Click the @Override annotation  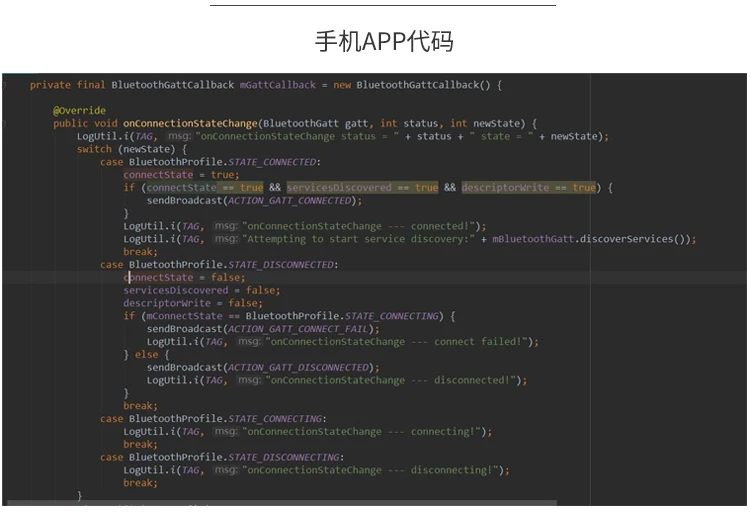tap(79, 110)
